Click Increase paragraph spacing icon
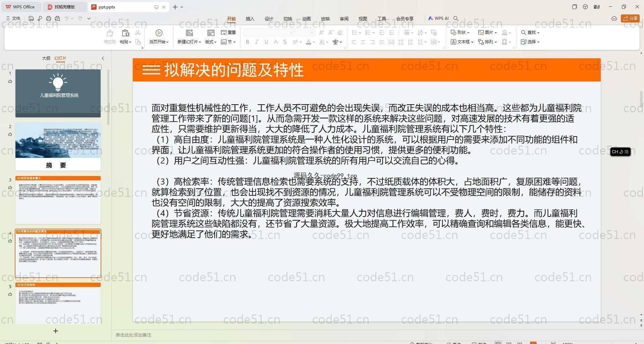 [401, 42]
